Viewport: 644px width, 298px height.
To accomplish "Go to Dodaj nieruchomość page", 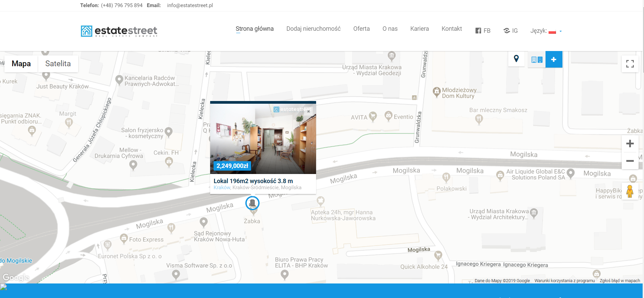I will pos(313,29).
